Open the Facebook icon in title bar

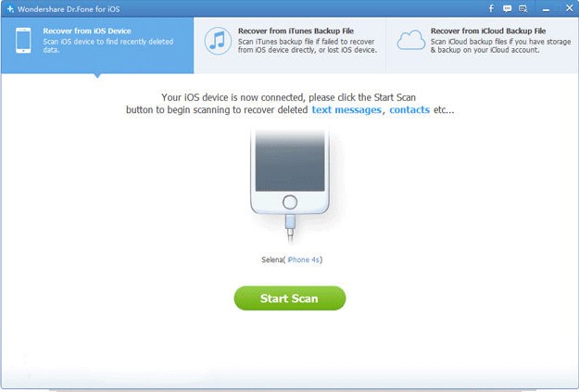pyautogui.click(x=491, y=8)
